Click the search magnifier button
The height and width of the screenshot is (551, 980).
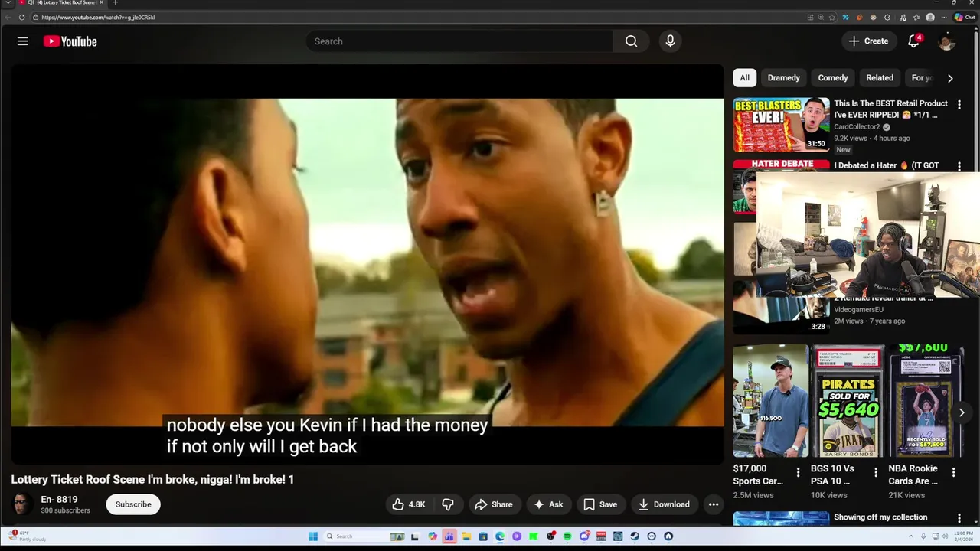[631, 41]
